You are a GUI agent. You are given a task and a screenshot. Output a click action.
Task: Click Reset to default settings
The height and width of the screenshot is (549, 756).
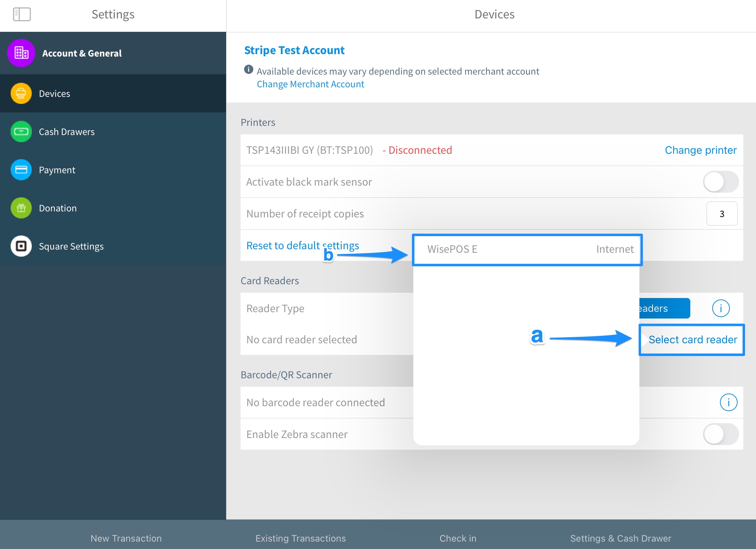pos(302,245)
